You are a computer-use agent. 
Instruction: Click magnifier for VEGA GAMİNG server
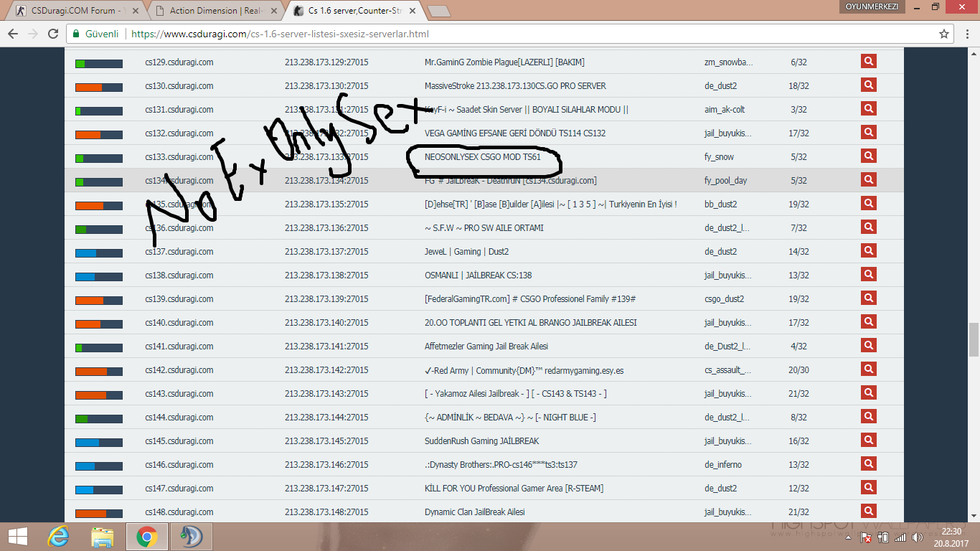[x=869, y=133]
